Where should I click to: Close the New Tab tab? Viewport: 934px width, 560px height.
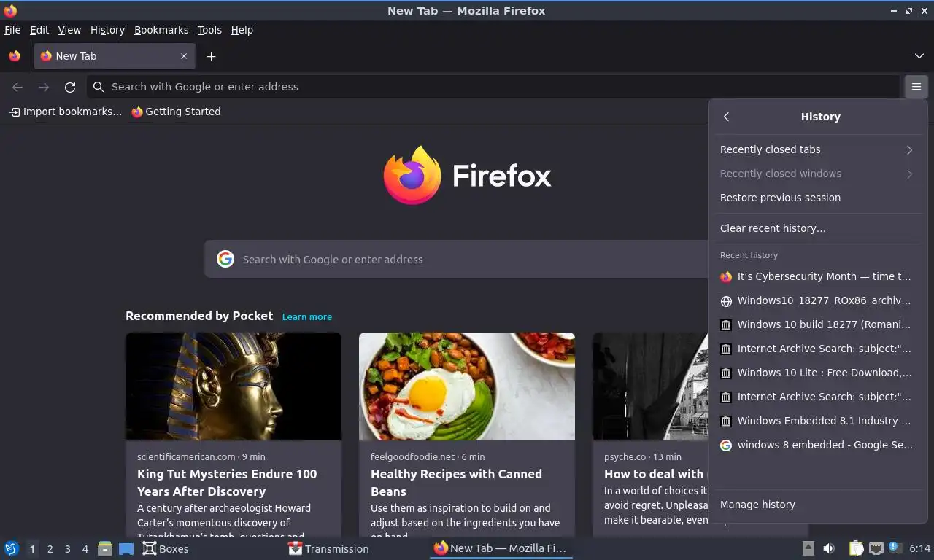pyautogui.click(x=184, y=56)
